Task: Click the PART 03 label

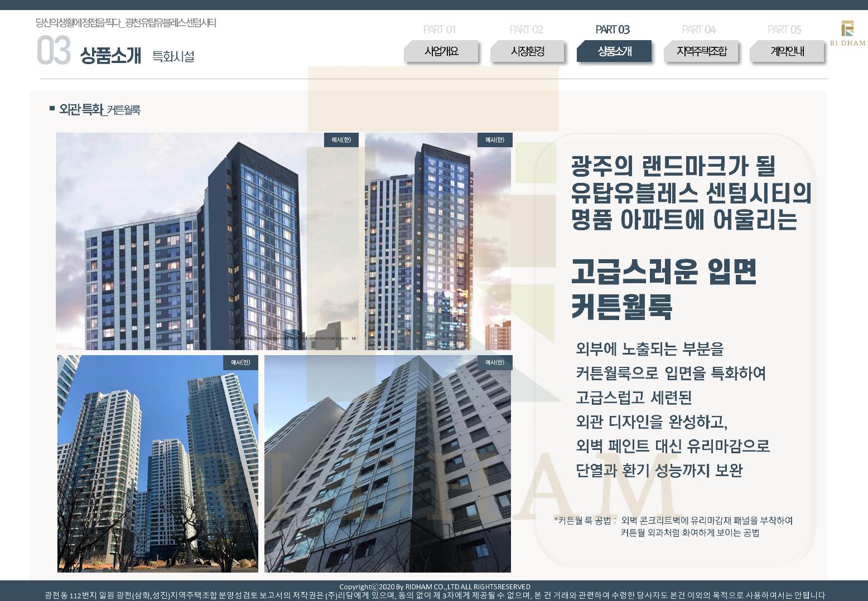Action: [x=613, y=30]
